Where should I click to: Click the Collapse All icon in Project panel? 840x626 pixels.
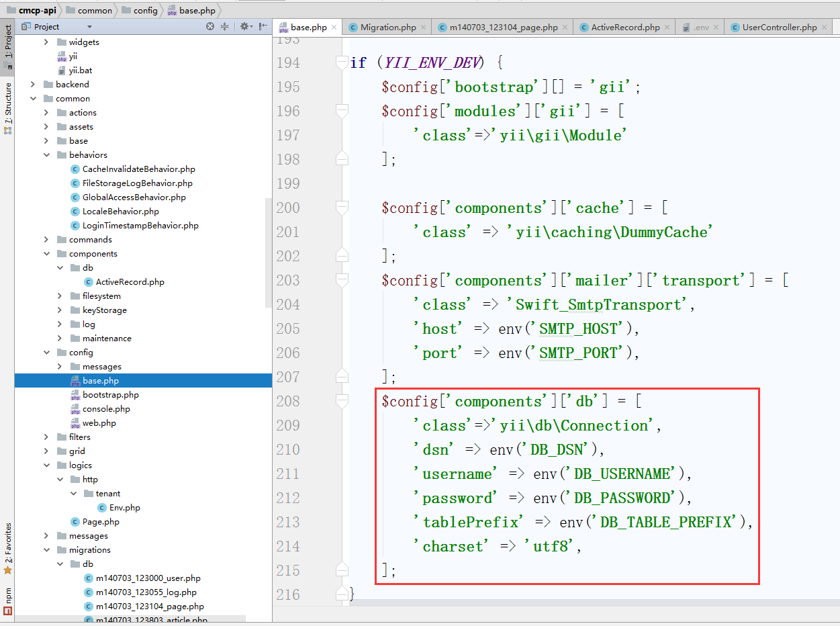(224, 26)
